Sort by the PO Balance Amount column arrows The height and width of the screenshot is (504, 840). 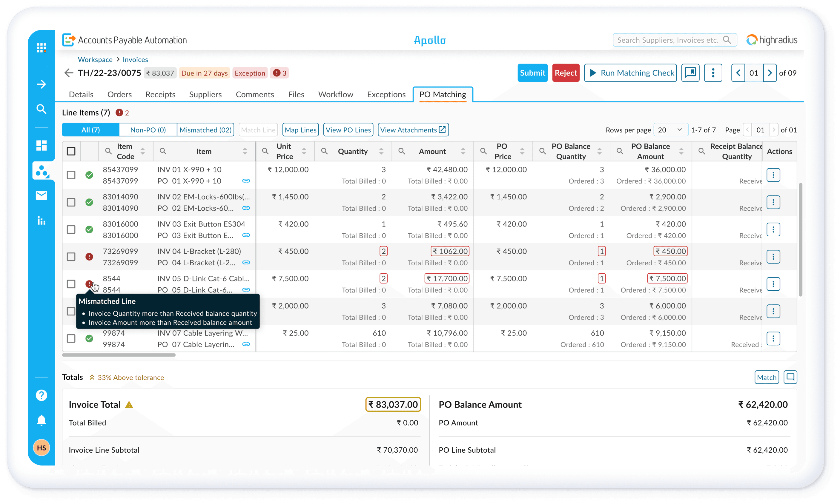pos(681,151)
